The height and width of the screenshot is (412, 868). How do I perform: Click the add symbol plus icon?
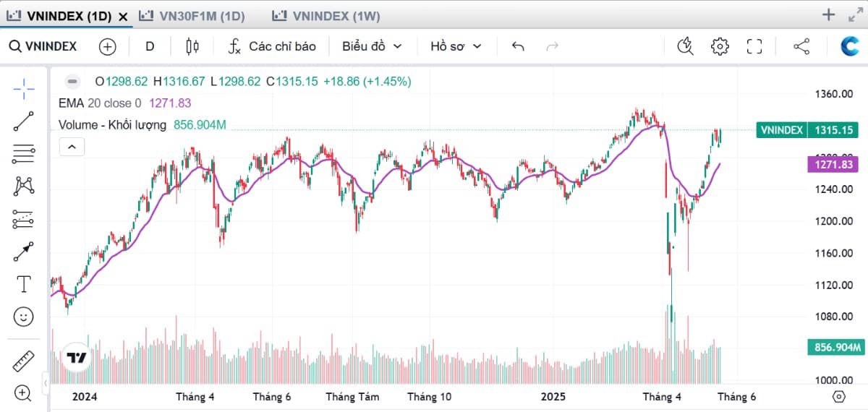coord(107,46)
